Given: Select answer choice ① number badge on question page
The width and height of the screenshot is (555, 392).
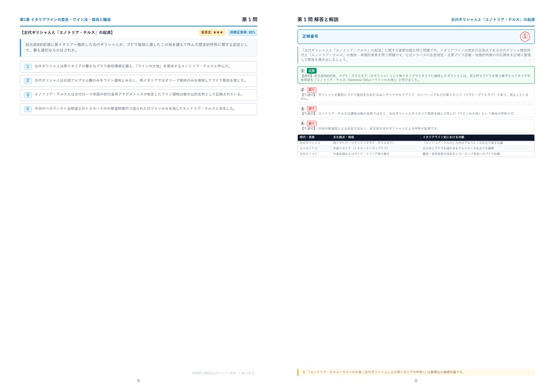Looking at the screenshot, I should 28,67.
